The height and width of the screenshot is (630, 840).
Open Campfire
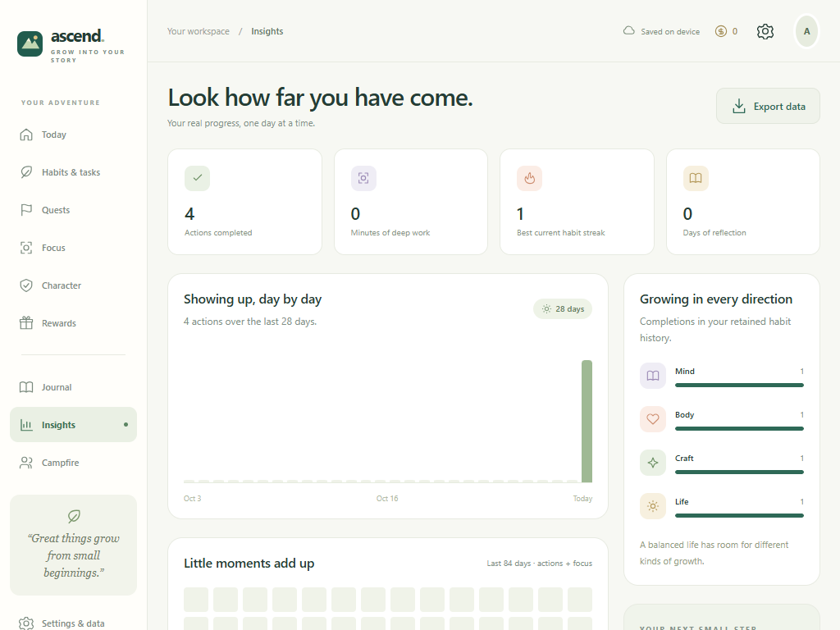[x=73, y=463]
